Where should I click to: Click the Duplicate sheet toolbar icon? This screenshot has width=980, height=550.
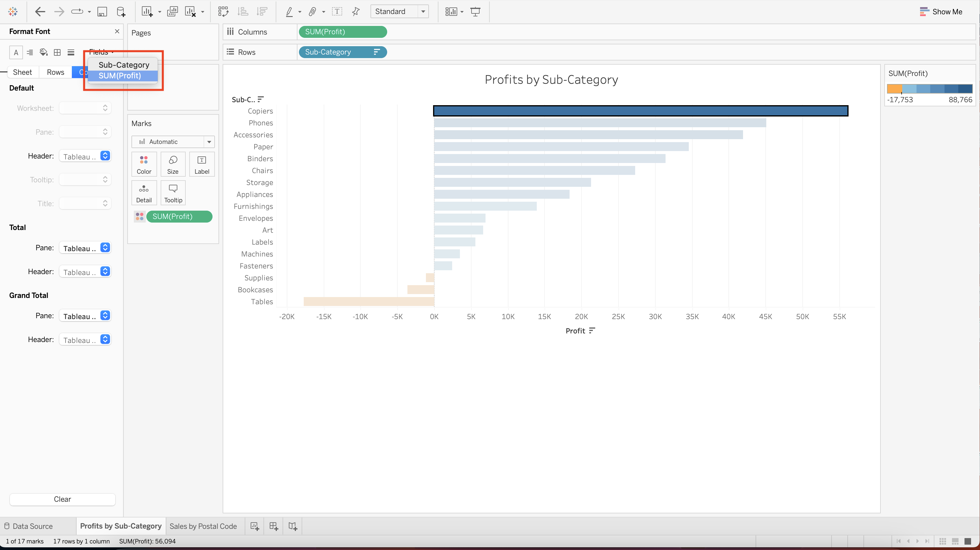172,12
